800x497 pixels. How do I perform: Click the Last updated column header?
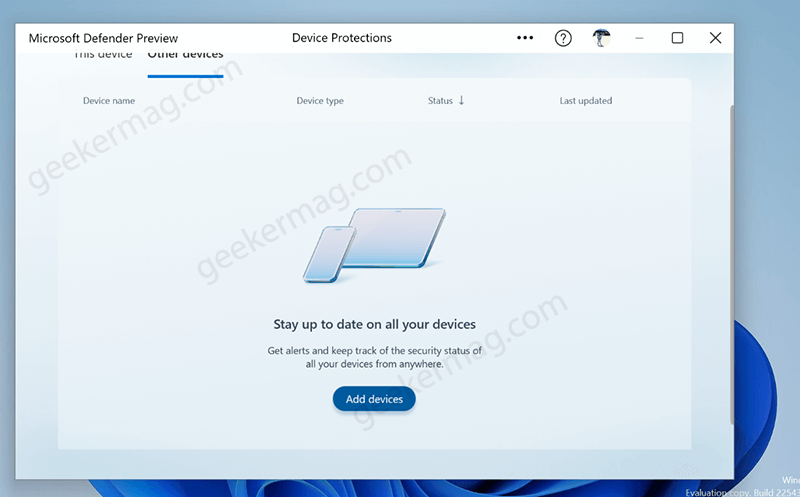(x=586, y=101)
